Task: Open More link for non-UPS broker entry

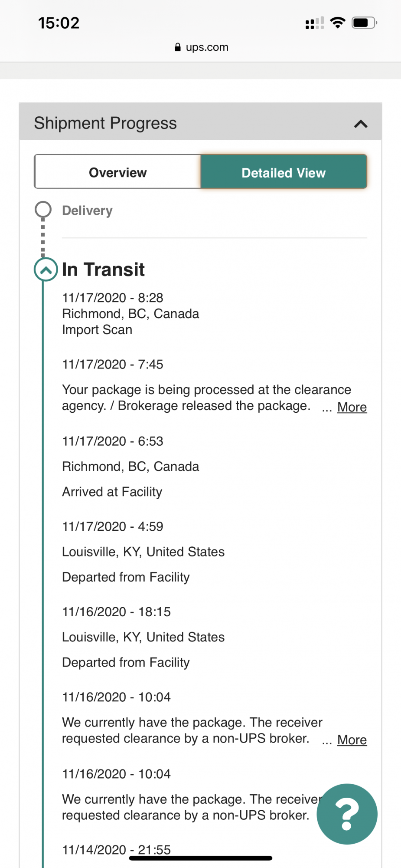Action: click(x=352, y=740)
